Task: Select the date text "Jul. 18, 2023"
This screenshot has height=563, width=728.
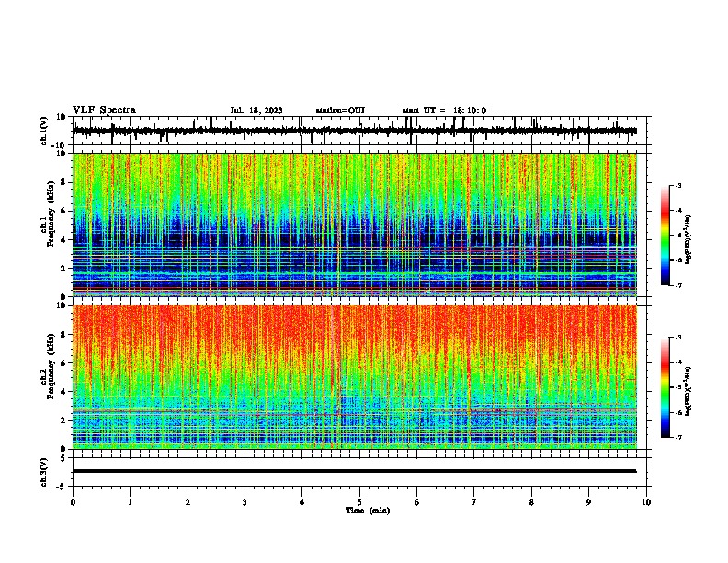Action: click(256, 110)
